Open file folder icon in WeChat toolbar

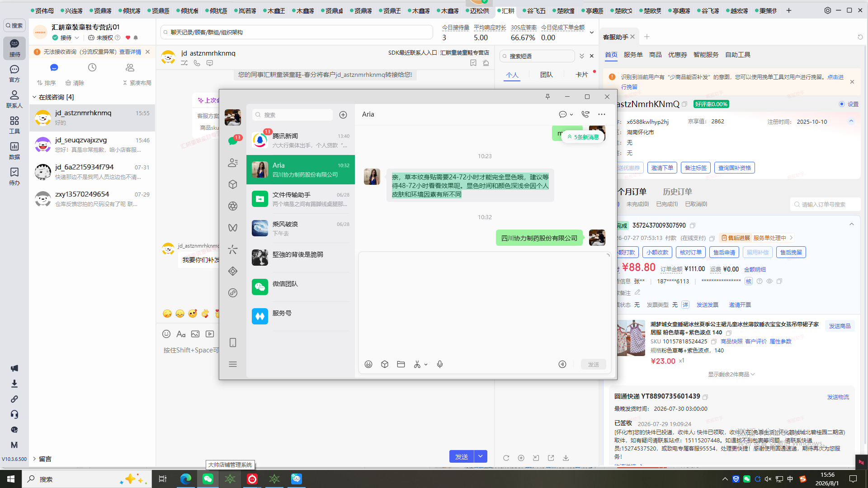click(x=401, y=364)
